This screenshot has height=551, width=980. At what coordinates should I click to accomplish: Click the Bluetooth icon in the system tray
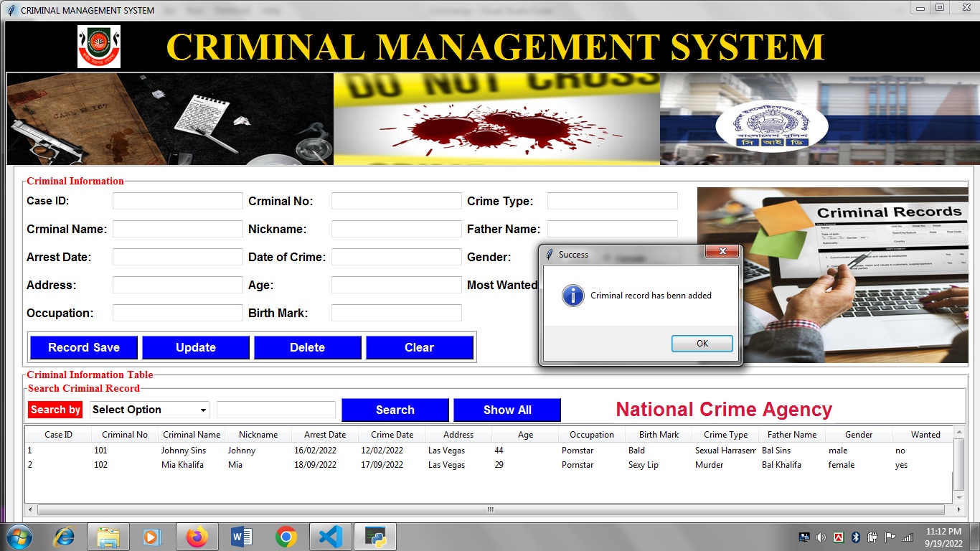click(x=854, y=536)
